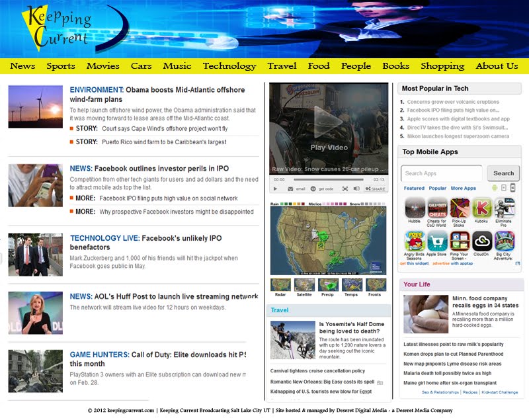
Task: Open the Books menu item
Action: pyautogui.click(x=395, y=65)
